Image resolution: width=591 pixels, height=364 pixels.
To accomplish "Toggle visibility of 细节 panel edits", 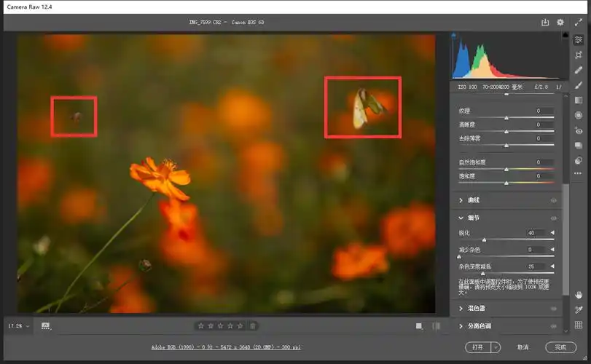I will coord(554,218).
